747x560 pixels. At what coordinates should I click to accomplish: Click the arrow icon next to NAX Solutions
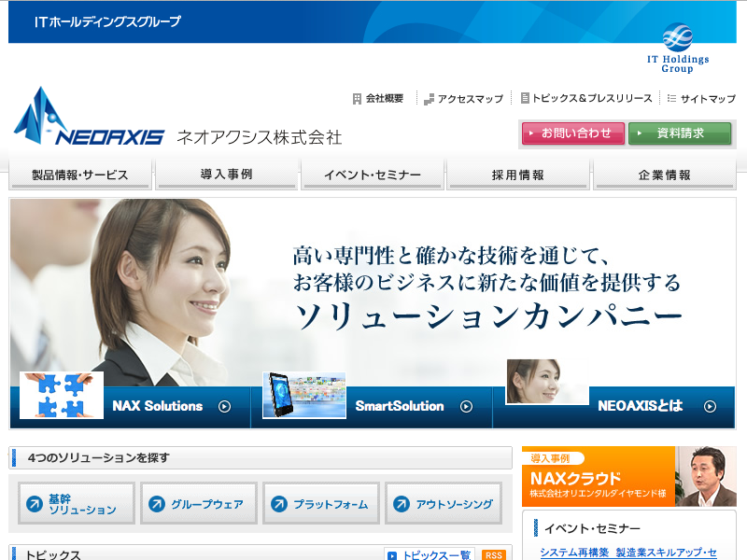[x=224, y=406]
